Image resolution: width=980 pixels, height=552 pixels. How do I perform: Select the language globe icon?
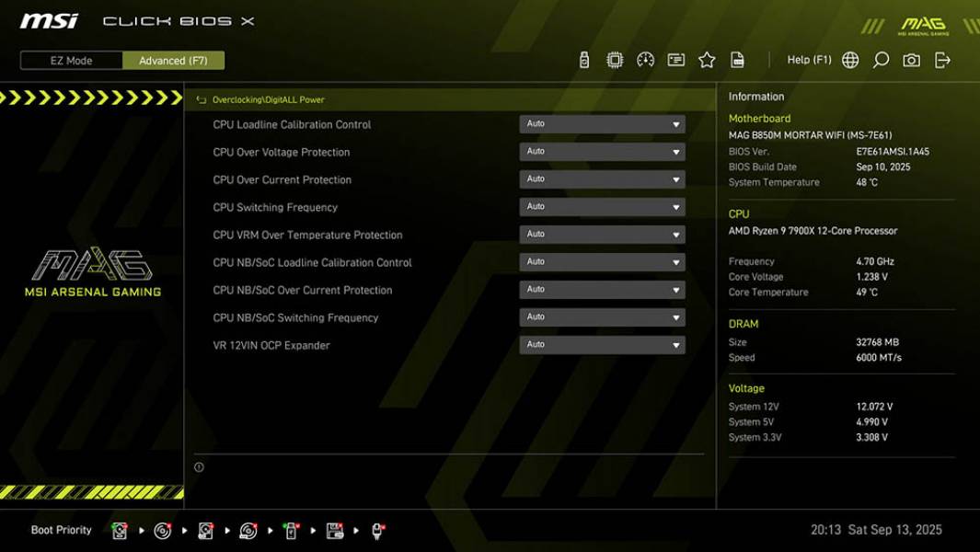click(851, 58)
